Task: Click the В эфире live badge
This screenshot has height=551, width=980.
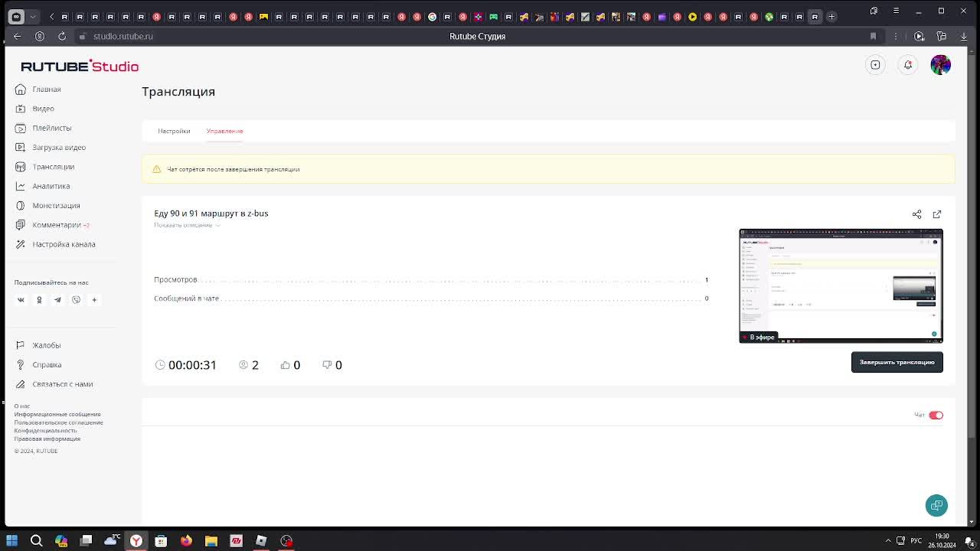Action: pos(759,337)
